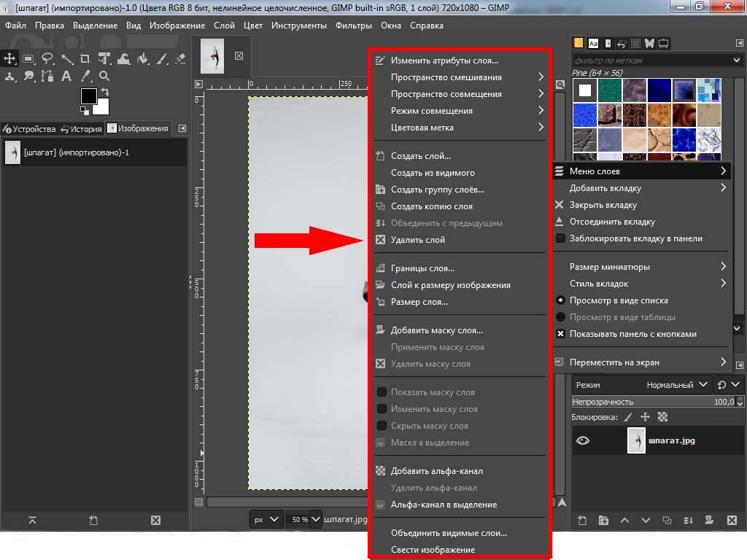Choose the Color Picker eyedropper tool
747x560 pixels.
[85, 76]
